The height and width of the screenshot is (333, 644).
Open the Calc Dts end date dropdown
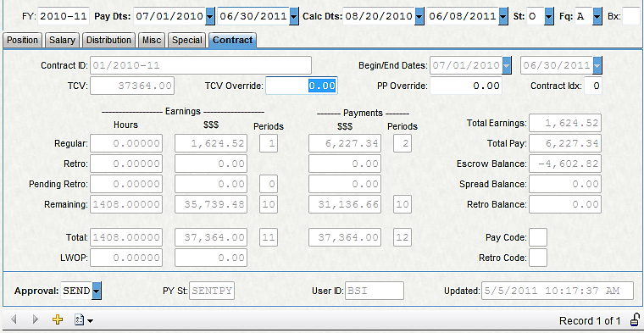[503, 16]
